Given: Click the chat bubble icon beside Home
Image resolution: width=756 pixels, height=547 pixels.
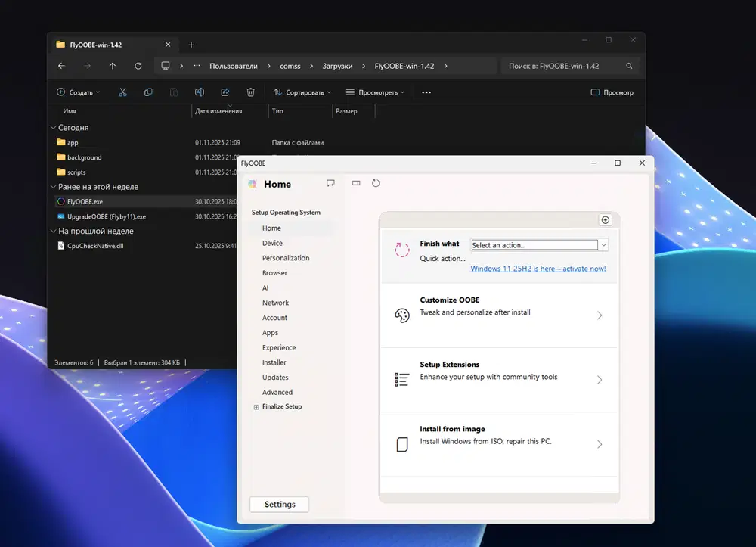Looking at the screenshot, I should (x=330, y=183).
